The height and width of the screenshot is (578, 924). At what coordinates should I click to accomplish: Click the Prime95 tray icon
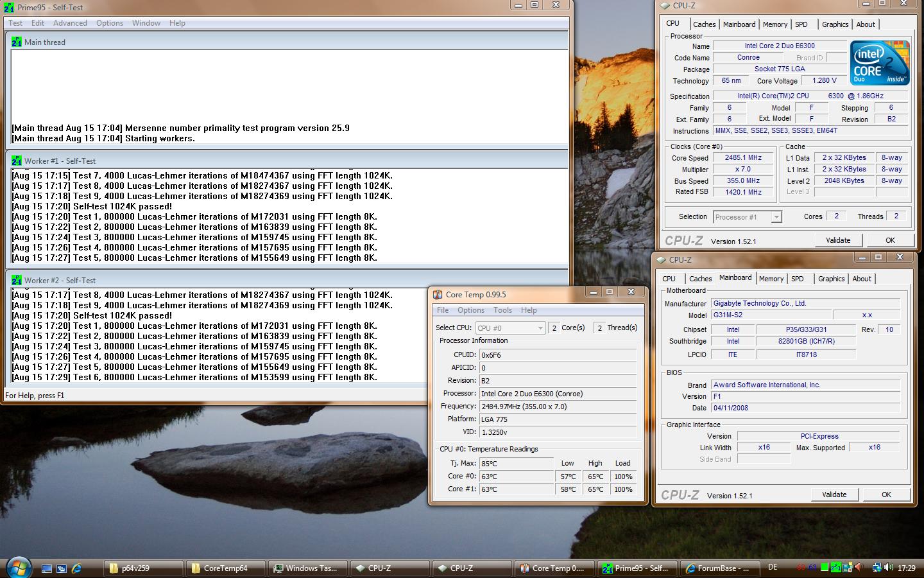[x=836, y=568]
